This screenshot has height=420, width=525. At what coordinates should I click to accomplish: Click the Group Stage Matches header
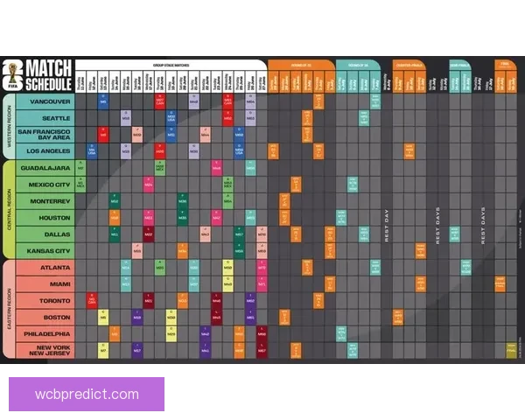(x=171, y=63)
